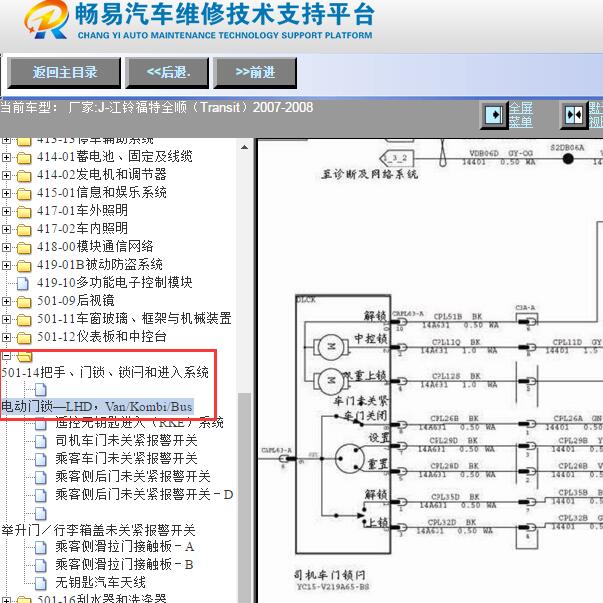This screenshot has height=603, width=603.
Task: Open 遥控无钥匙进入（RKE）系统 item
Action: point(139,423)
